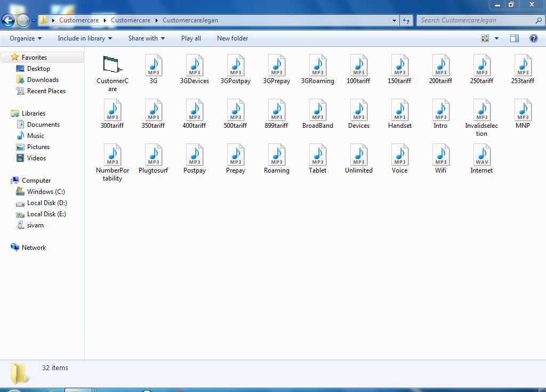Select the 400tariff MP3 file
Image resolution: width=546 pixels, height=392 pixels.
click(195, 114)
